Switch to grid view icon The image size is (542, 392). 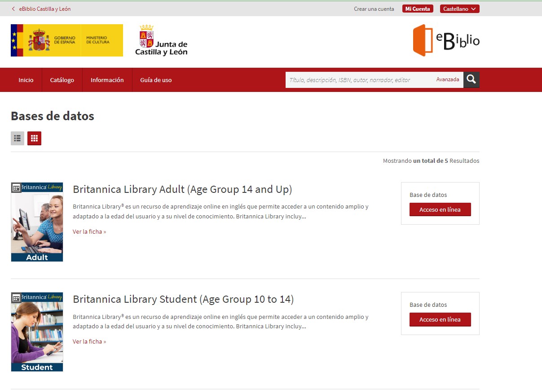pyautogui.click(x=34, y=139)
